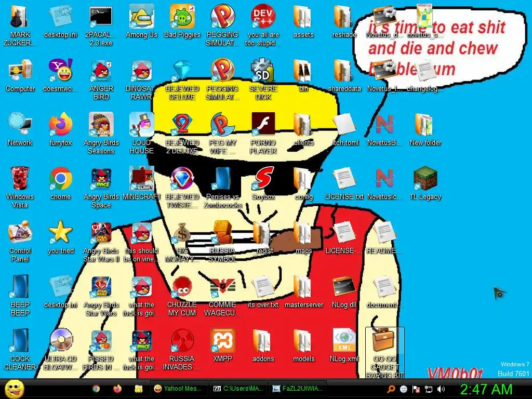Open the Yahoo doesntwo... shortcut
Viewport: 532px width, 399px height.
(x=61, y=75)
